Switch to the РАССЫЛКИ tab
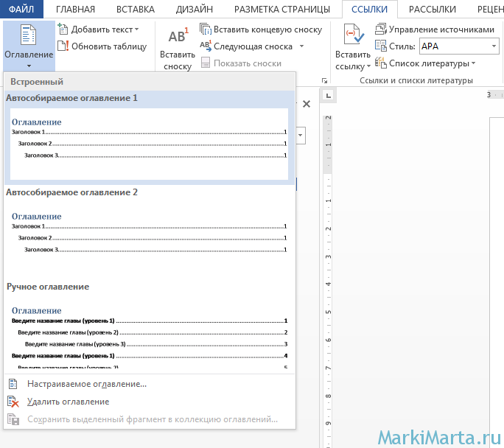Screen dimensions: 504x448 [x=433, y=10]
